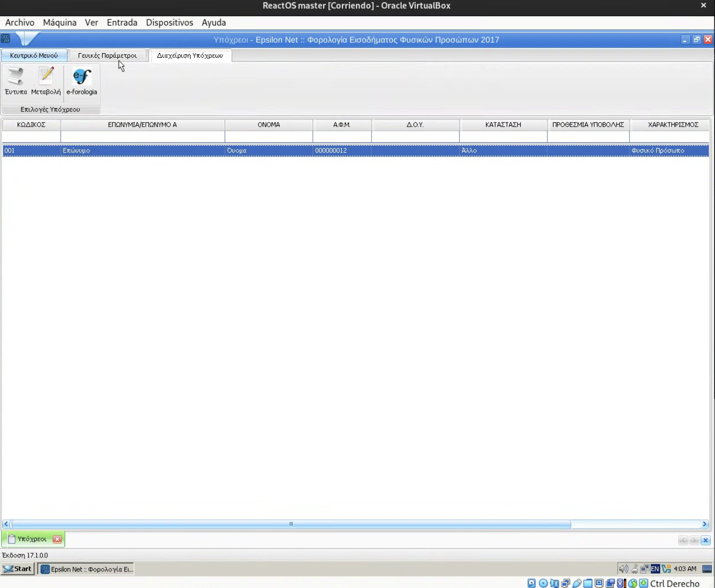Open the Máquina menu

tap(60, 22)
